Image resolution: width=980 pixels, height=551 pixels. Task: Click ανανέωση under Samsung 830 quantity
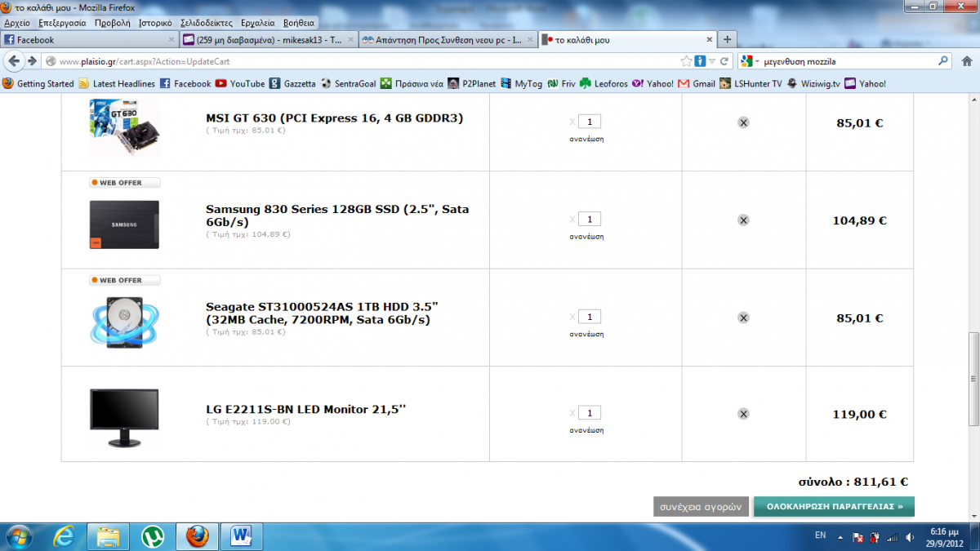click(x=586, y=237)
